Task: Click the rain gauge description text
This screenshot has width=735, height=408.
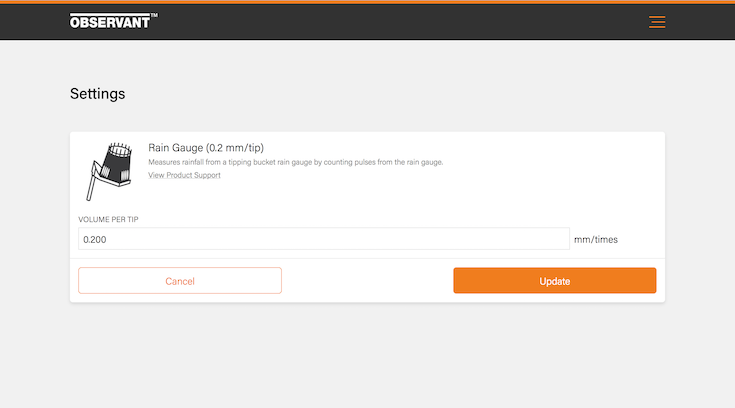Action: [295, 162]
